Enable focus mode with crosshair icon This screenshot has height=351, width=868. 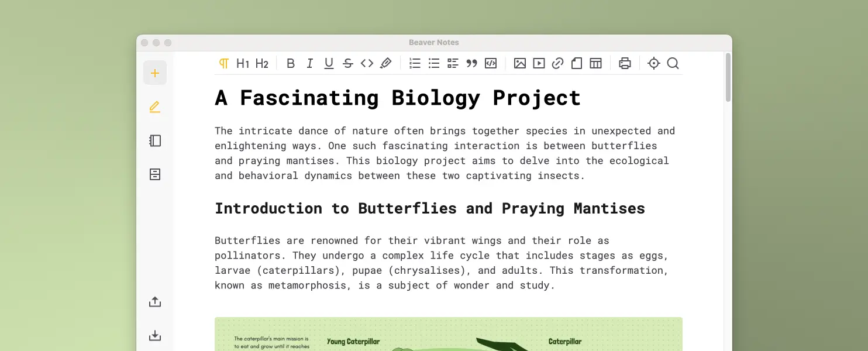tap(654, 63)
